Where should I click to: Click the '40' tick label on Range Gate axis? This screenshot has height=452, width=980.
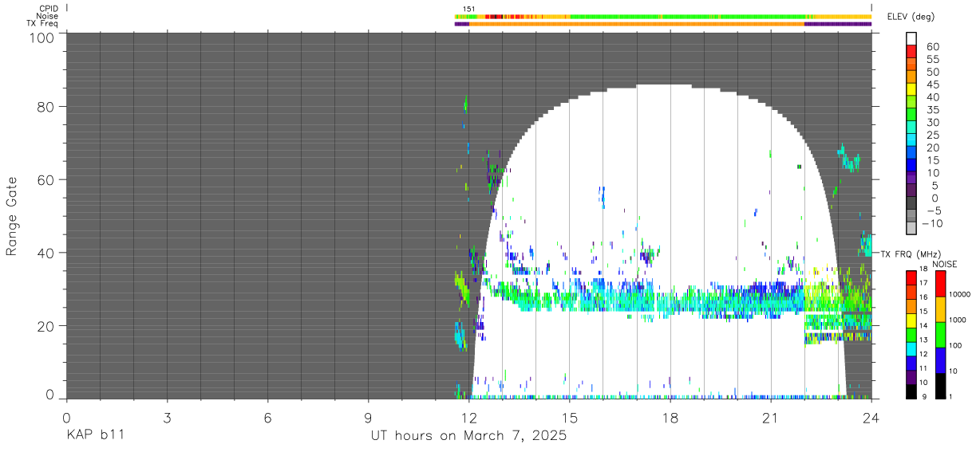46,254
